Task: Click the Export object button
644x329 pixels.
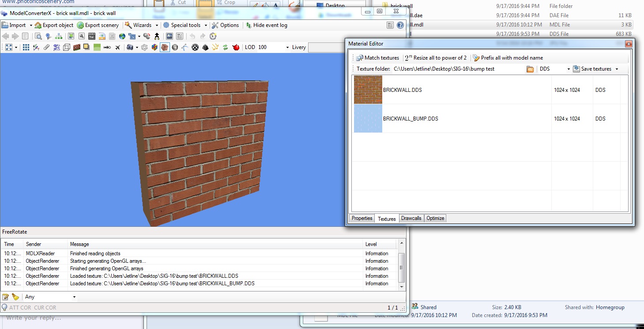Action: 54,25
